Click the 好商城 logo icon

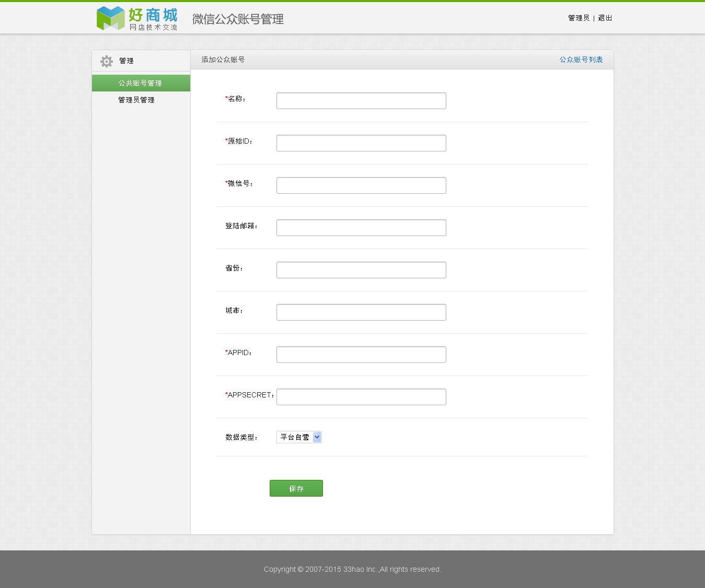(111, 18)
